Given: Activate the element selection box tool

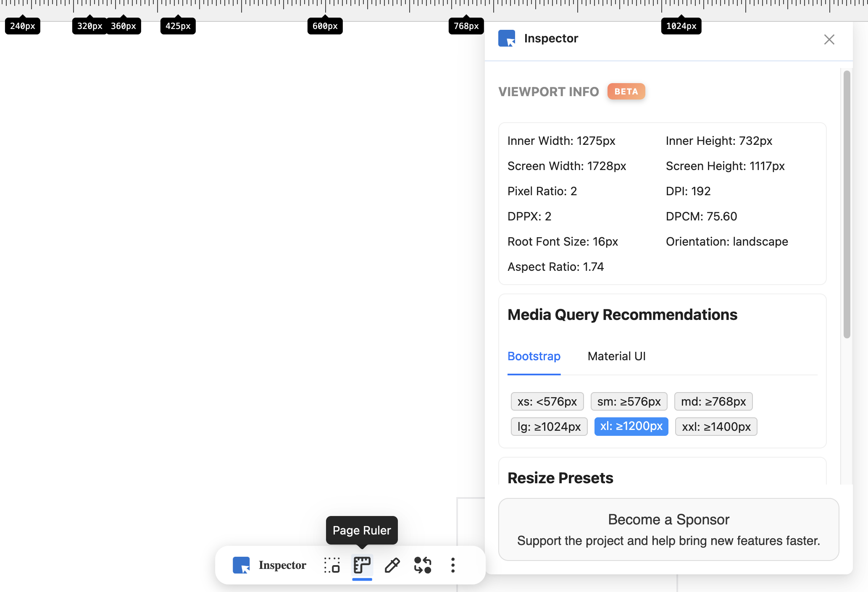Looking at the screenshot, I should (332, 565).
